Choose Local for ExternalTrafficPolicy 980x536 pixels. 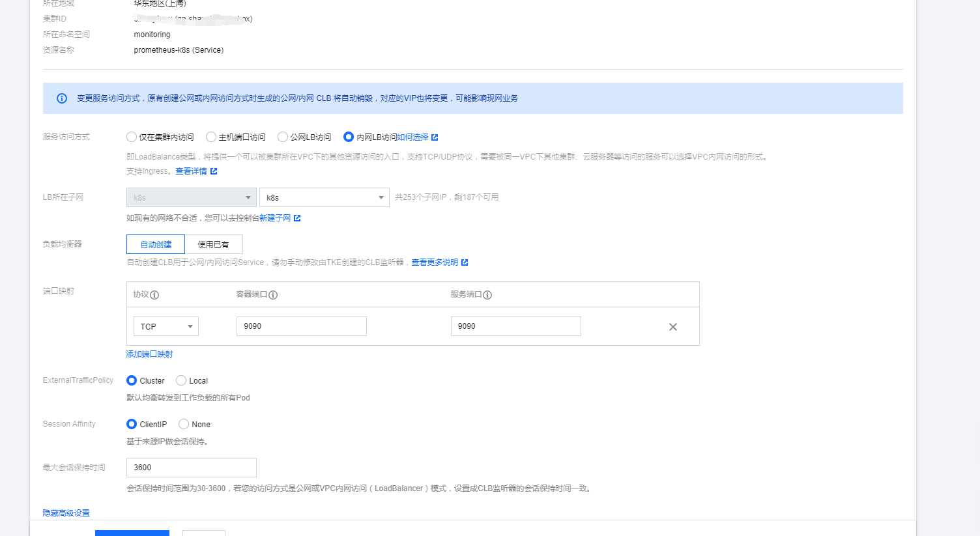(x=181, y=380)
